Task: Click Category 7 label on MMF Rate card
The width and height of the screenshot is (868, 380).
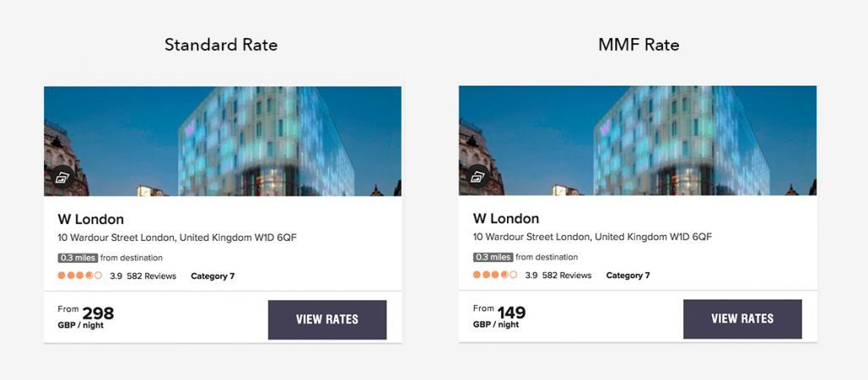Action: coord(628,276)
